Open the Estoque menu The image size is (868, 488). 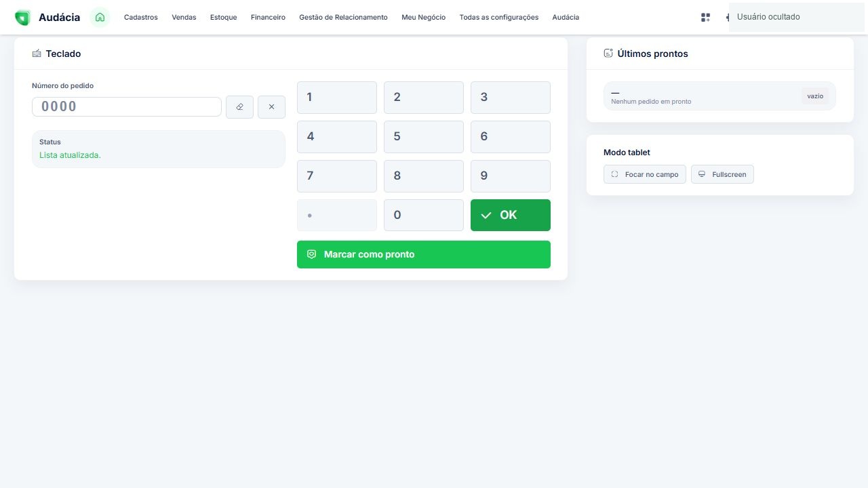pos(224,18)
